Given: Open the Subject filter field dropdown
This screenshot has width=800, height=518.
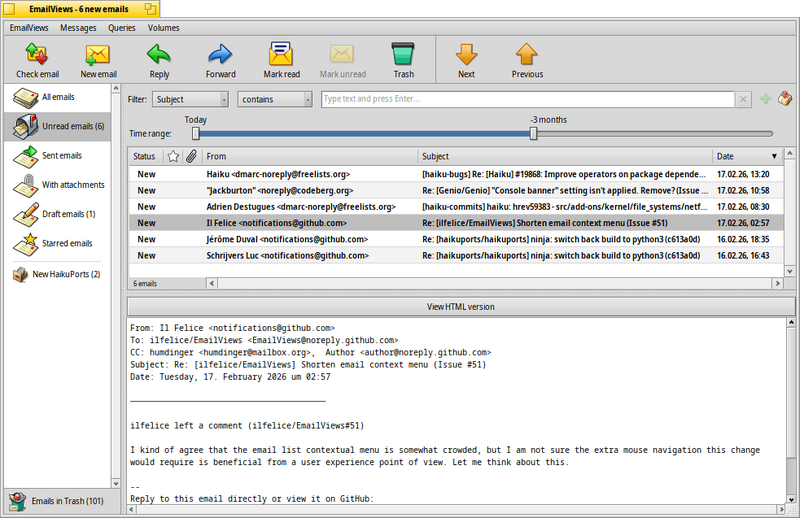Looking at the screenshot, I should (190, 100).
